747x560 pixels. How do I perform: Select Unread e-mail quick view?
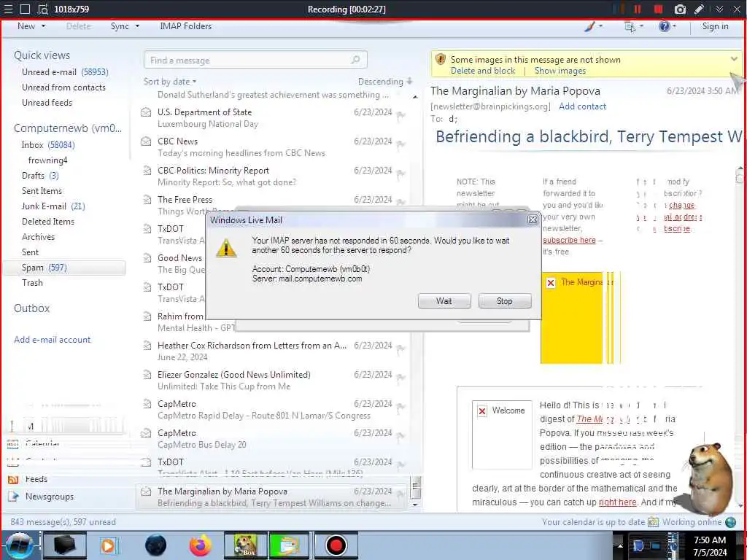(x=65, y=72)
